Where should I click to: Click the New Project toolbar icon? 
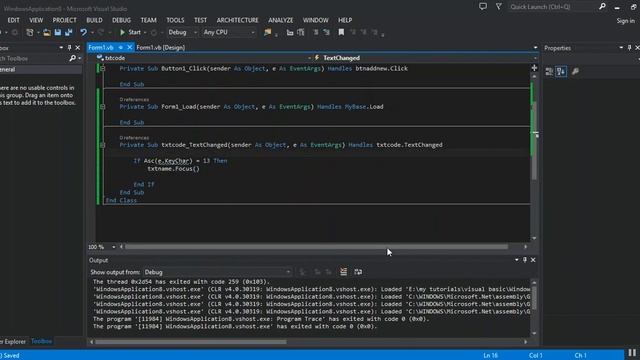click(x=30, y=32)
